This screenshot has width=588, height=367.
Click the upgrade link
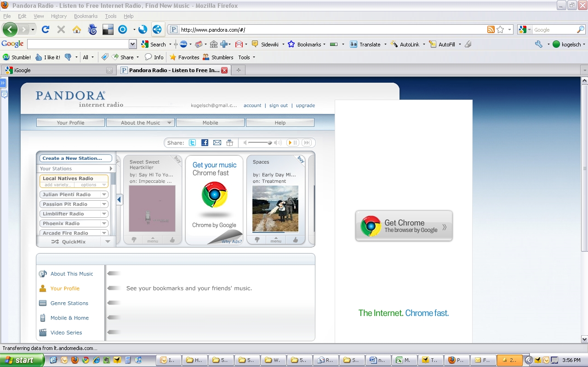click(x=305, y=106)
